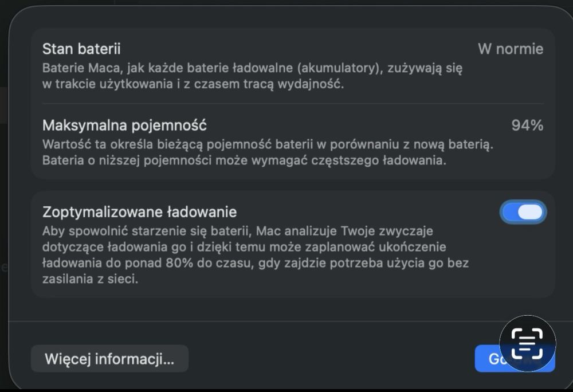This screenshot has width=573, height=392.
Task: Open Więcej informacji… button
Action: click(x=109, y=359)
